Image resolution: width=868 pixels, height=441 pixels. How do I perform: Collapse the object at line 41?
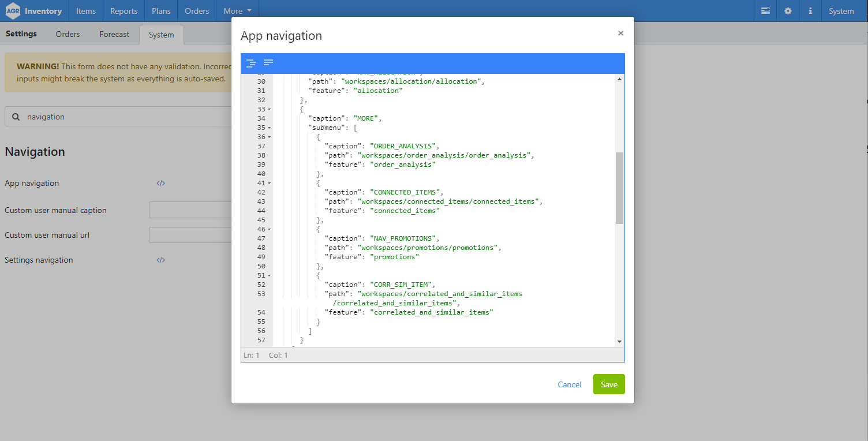(x=270, y=183)
